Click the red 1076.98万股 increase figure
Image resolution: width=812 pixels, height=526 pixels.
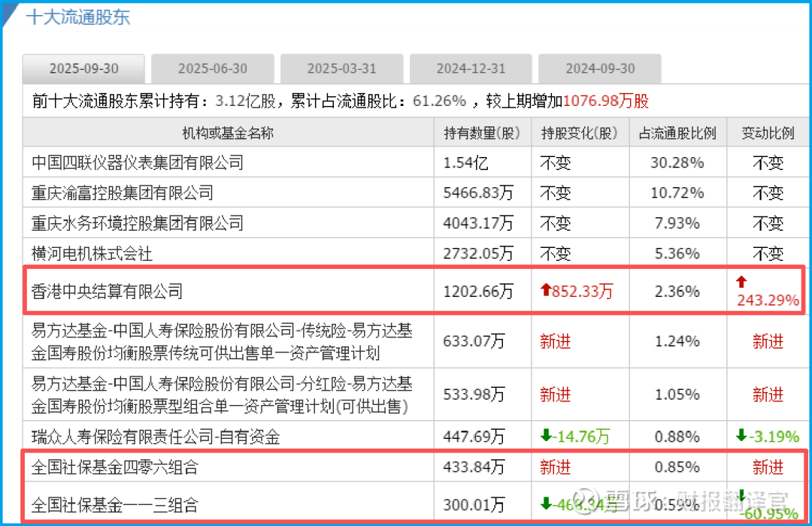606,101
